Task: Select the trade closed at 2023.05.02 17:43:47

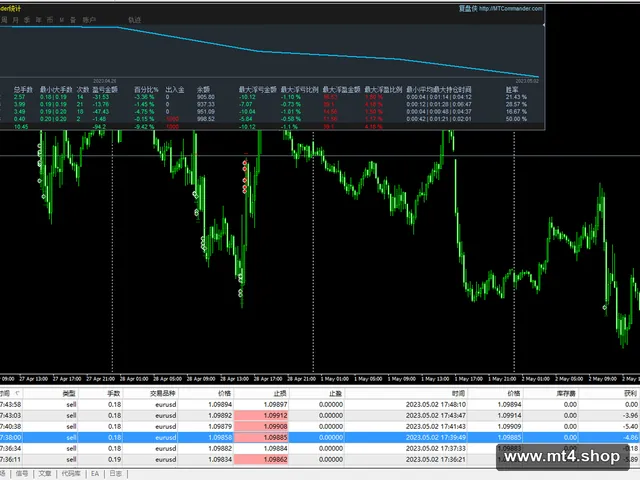Action: [x=320, y=416]
